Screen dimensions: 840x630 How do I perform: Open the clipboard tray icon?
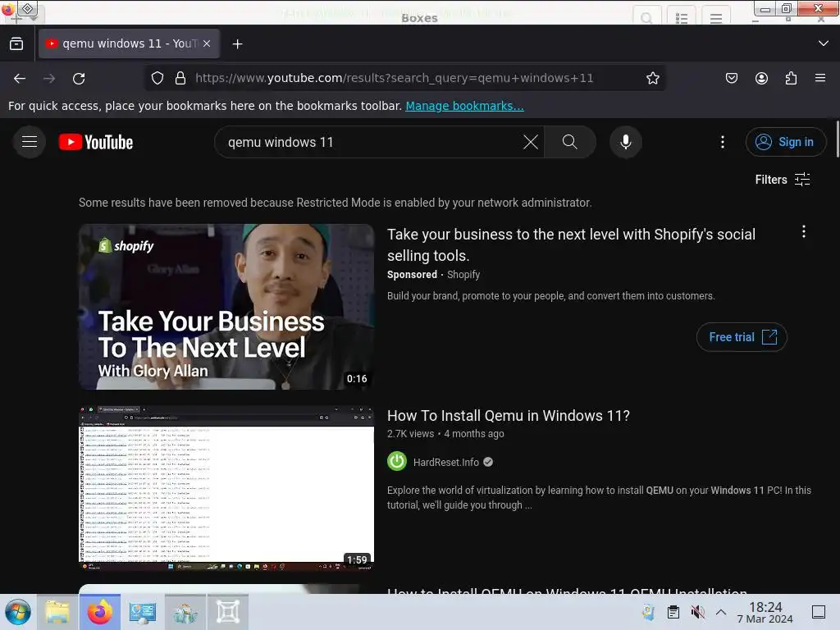point(673,612)
